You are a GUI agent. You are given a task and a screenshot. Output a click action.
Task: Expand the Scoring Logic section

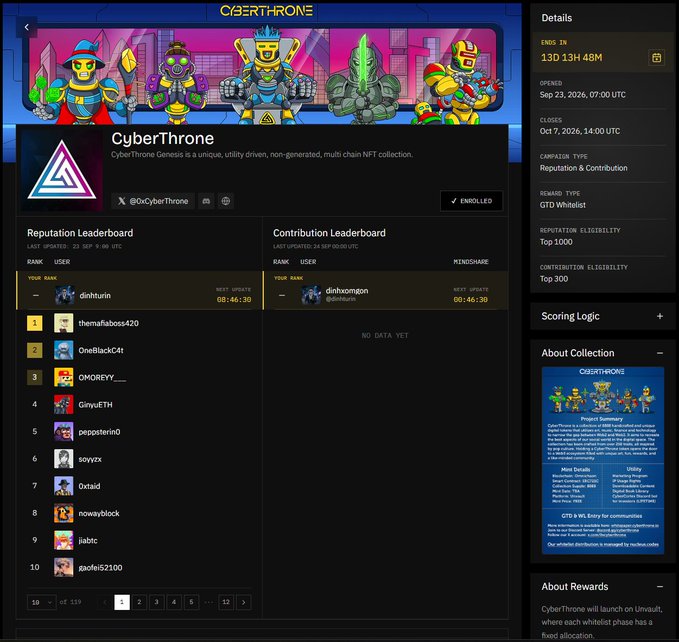(x=660, y=316)
